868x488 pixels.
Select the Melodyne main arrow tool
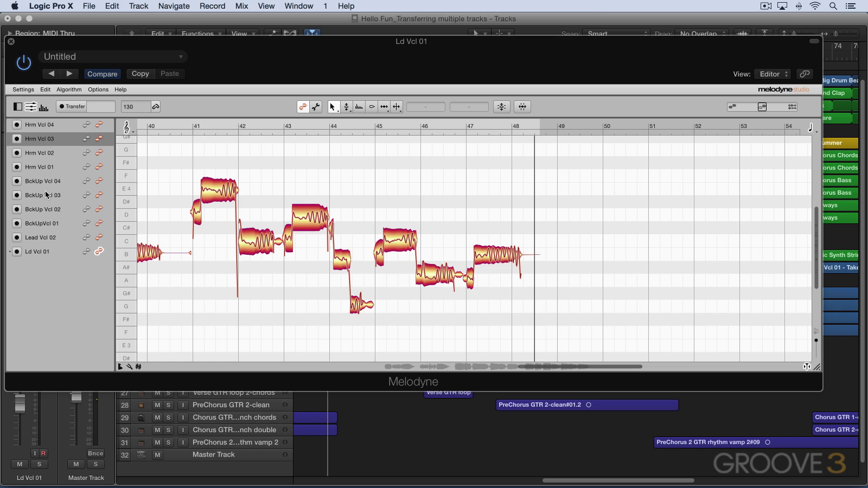[x=333, y=107]
